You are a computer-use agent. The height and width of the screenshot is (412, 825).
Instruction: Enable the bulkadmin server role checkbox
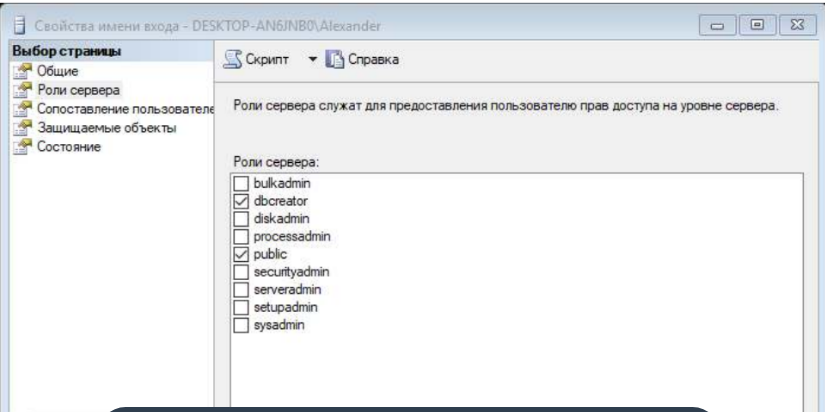click(x=241, y=184)
